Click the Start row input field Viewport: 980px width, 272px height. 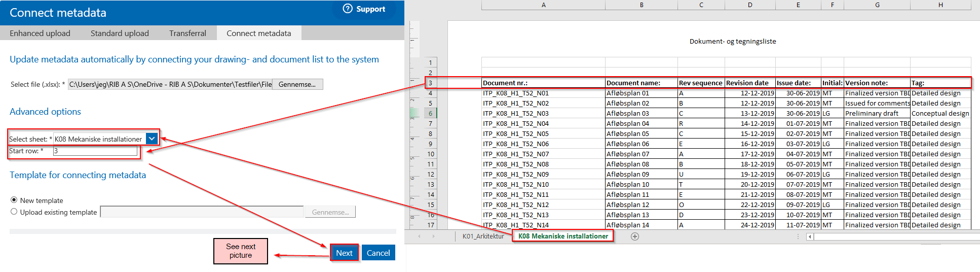tap(95, 151)
